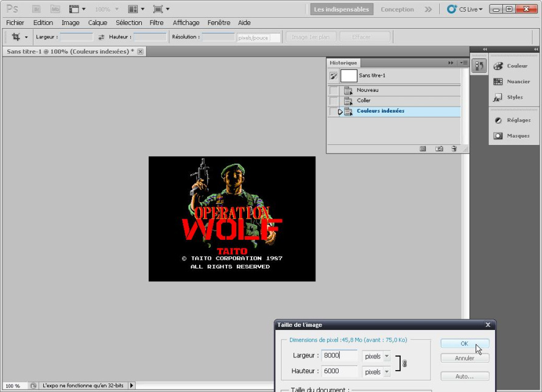Open the Edition menu
Image resolution: width=542 pixels, height=392 pixels.
pyautogui.click(x=43, y=23)
